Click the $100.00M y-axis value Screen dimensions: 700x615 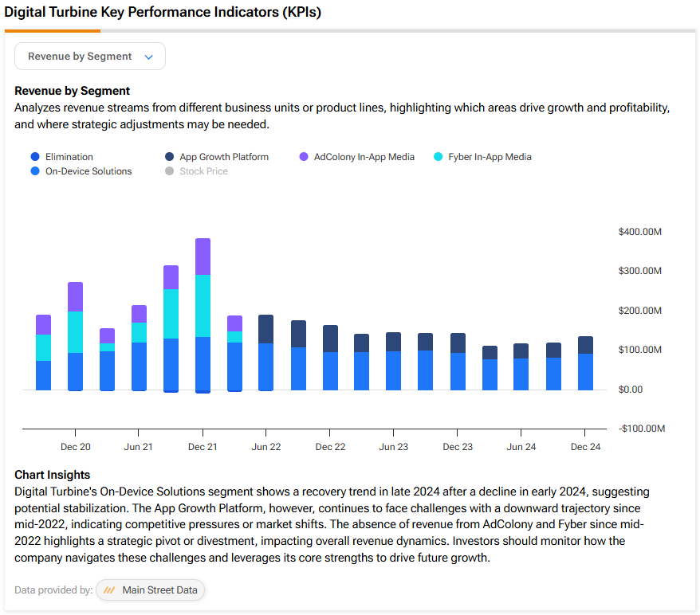640,350
